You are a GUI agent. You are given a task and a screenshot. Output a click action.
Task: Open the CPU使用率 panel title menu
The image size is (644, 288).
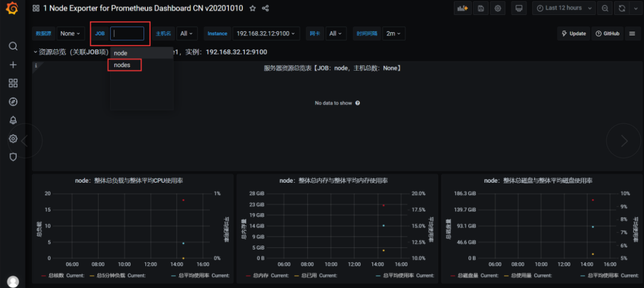click(129, 181)
